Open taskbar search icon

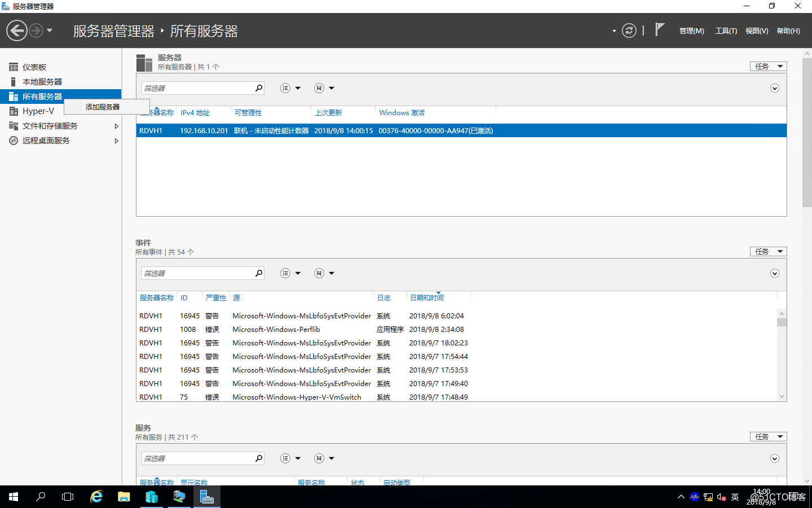pos(41,497)
